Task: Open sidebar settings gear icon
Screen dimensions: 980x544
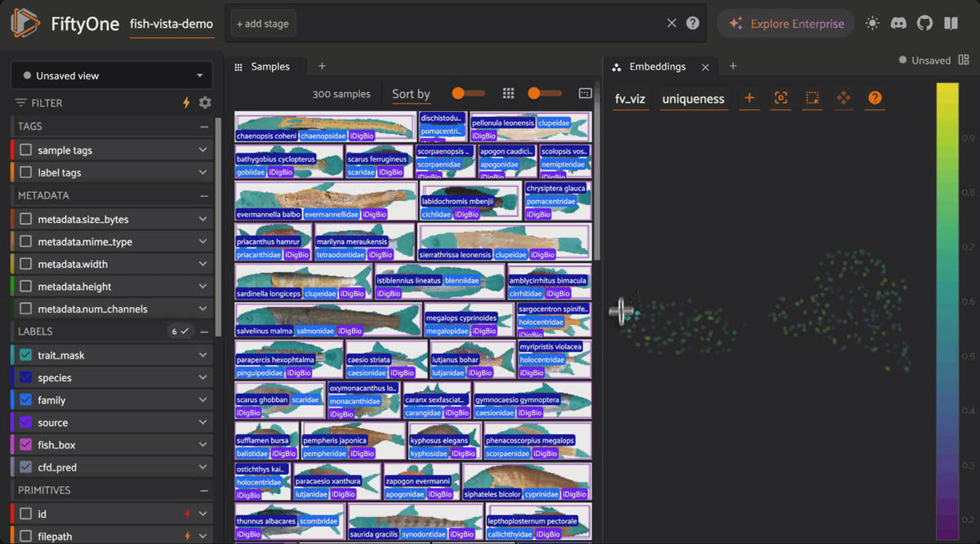Action: point(205,103)
